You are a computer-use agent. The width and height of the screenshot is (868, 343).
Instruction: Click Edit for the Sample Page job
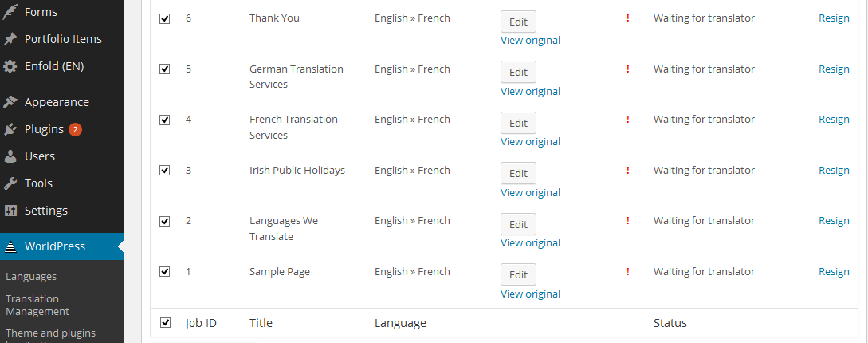click(518, 275)
